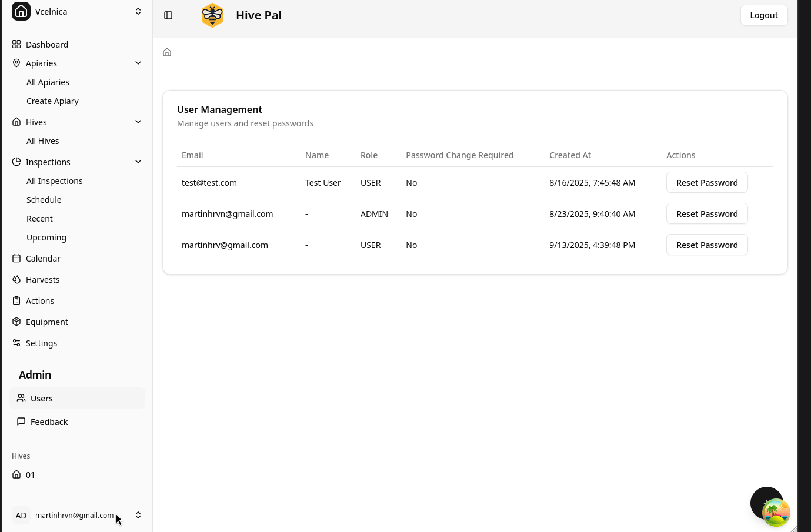Viewport: 811px width, 532px height.
Task: Reset password for test@test.com
Action: pyautogui.click(x=706, y=183)
